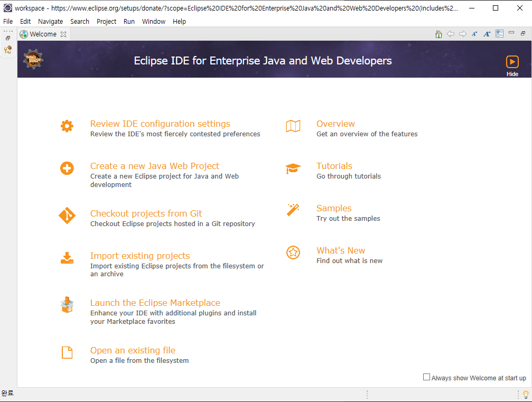Open the File menu
Image resolution: width=532 pixels, height=402 pixels.
pyautogui.click(x=8, y=21)
